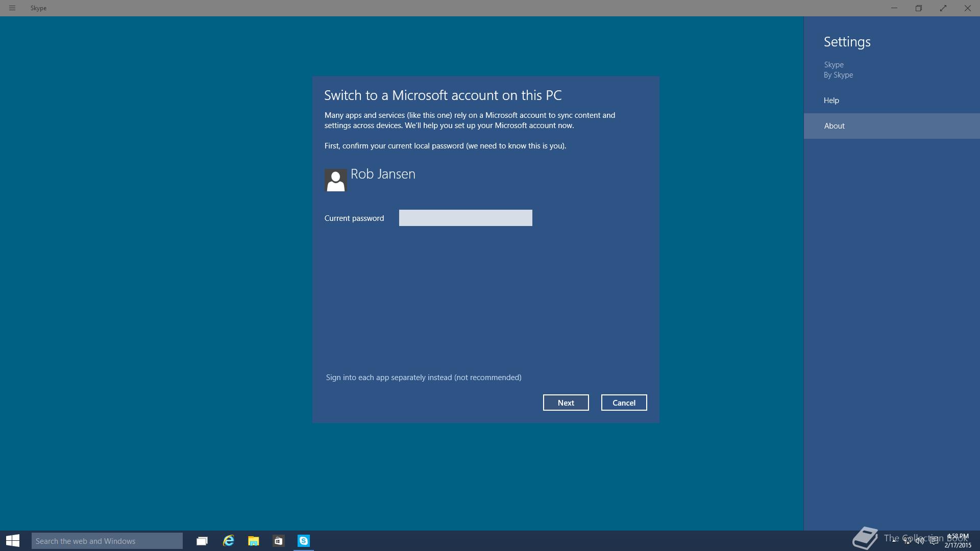Click the 'By Skype' publisher text
The height and width of the screenshot is (551, 980).
coord(838,75)
